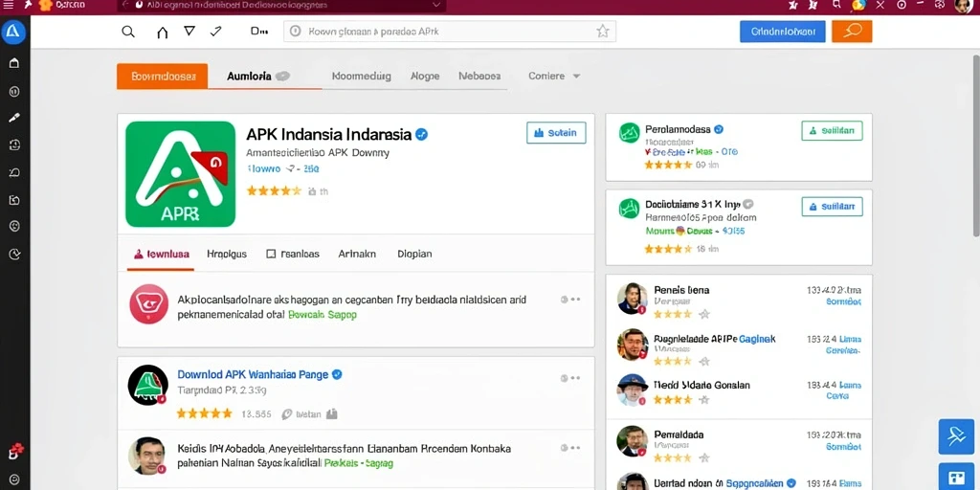
Task: Expand the Coniere dropdown
Action: point(554,76)
